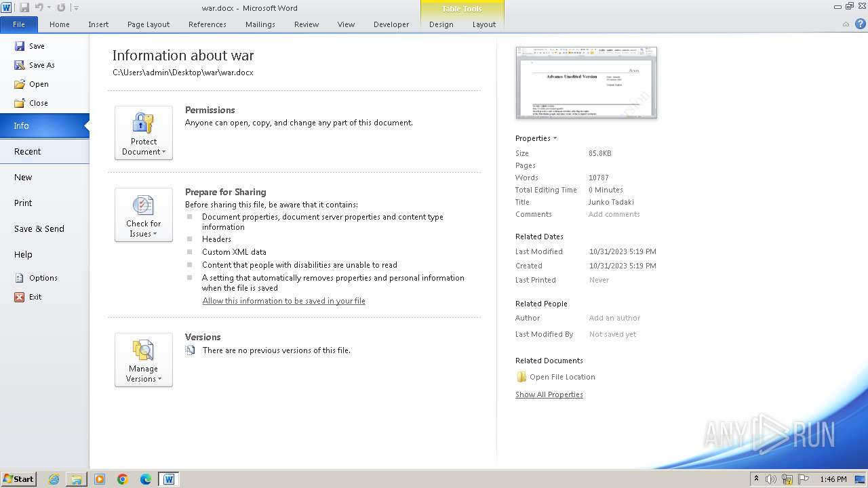Open the Developer ribbon tab
Viewport: 868px width, 488px height.
pyautogui.click(x=391, y=24)
